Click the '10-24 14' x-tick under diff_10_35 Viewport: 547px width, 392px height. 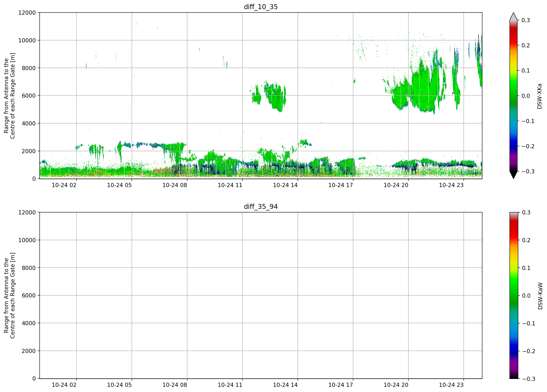285,185
